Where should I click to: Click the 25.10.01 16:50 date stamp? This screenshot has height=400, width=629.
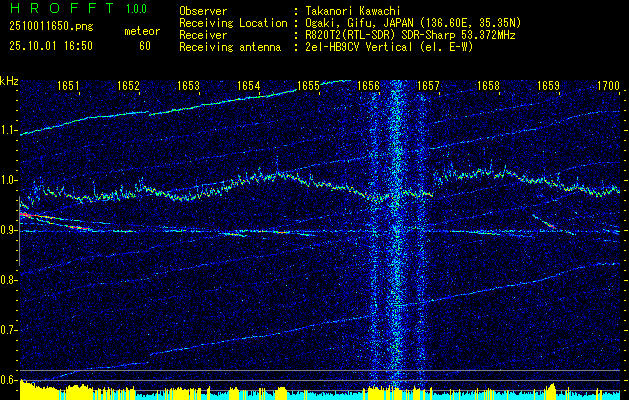(x=50, y=46)
